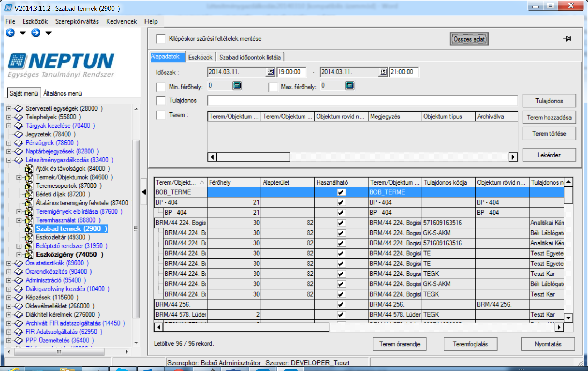Click the start time field 19:00:00
Screen dimensions: 588x371
291,72
